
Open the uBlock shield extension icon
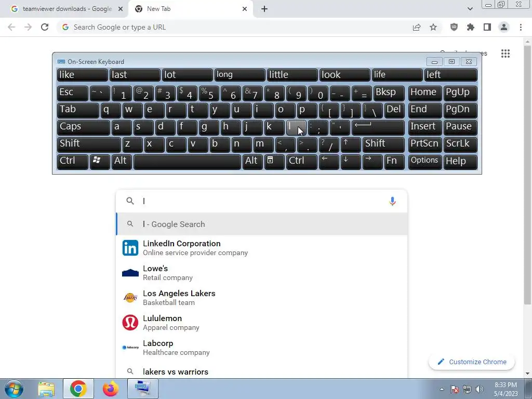(x=454, y=27)
